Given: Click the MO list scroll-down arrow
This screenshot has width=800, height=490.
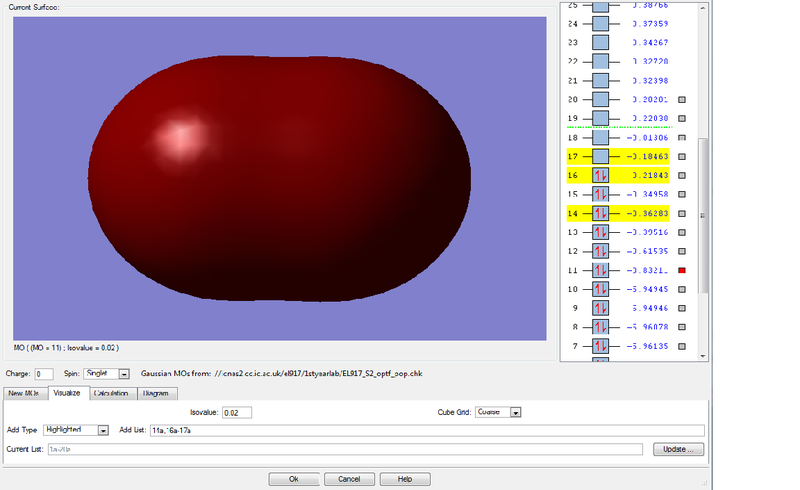Looking at the screenshot, I should (x=703, y=356).
